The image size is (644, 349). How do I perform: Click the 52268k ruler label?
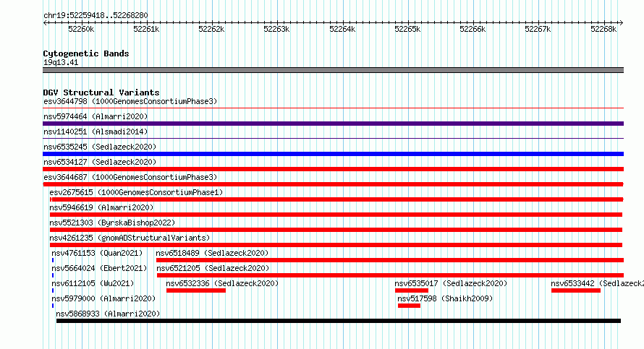603,29
